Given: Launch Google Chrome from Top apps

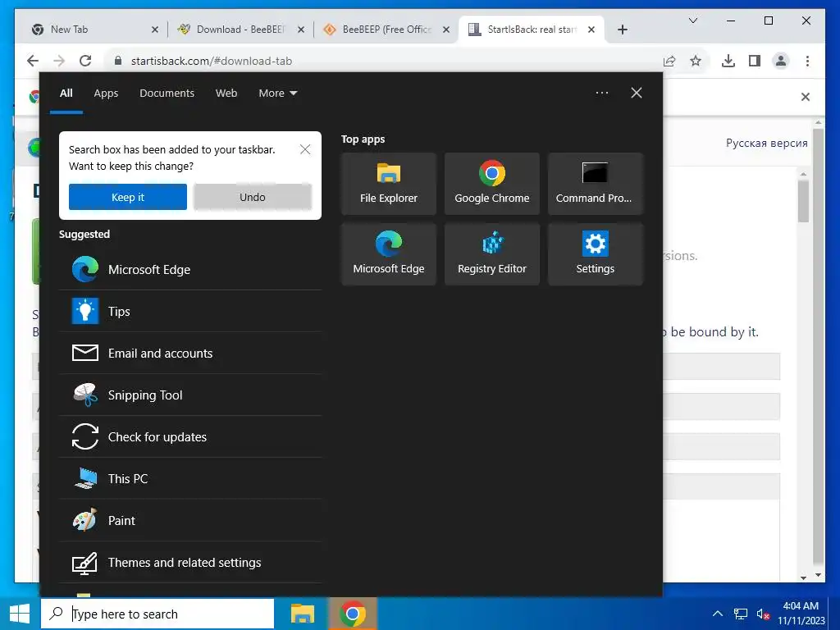Looking at the screenshot, I should point(492,184).
